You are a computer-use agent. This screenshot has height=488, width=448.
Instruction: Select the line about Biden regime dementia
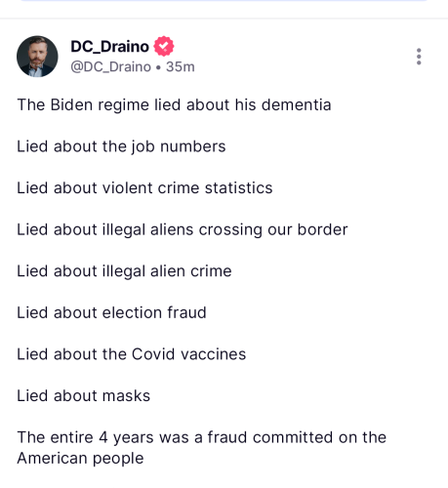(x=174, y=104)
